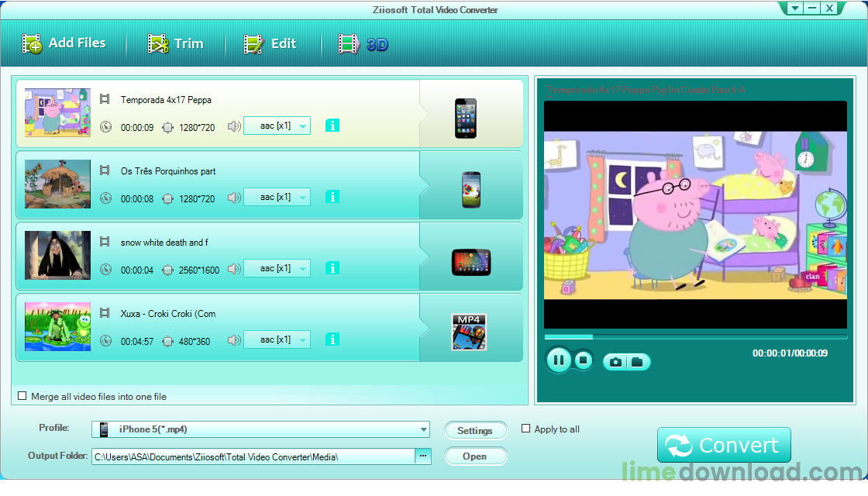Select the snow white witch thumbnail
The height and width of the screenshot is (496, 868).
tap(57, 255)
